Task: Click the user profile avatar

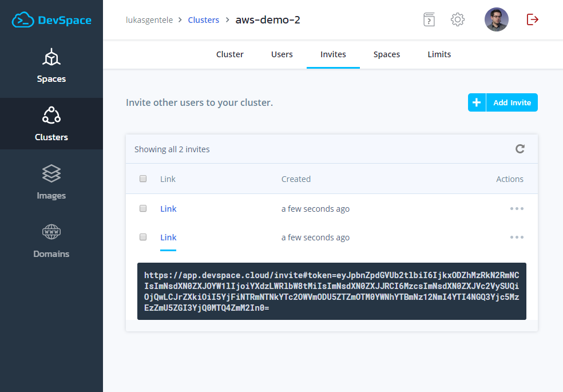Action: point(496,19)
